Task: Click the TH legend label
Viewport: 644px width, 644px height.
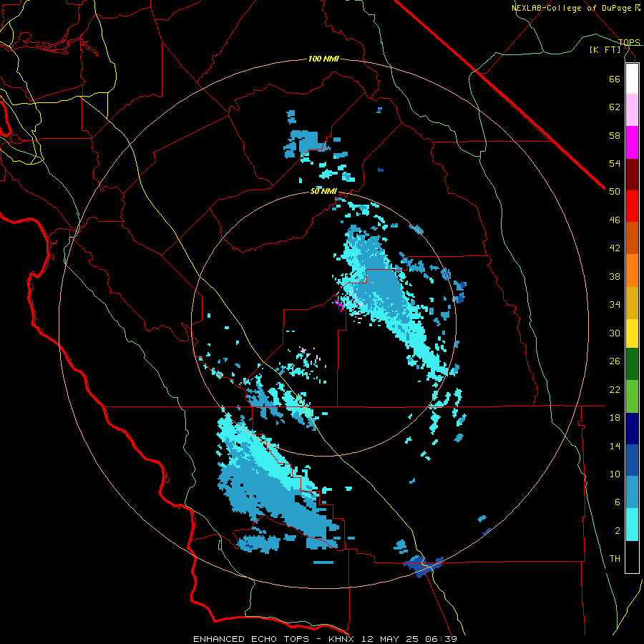Action: pos(615,559)
